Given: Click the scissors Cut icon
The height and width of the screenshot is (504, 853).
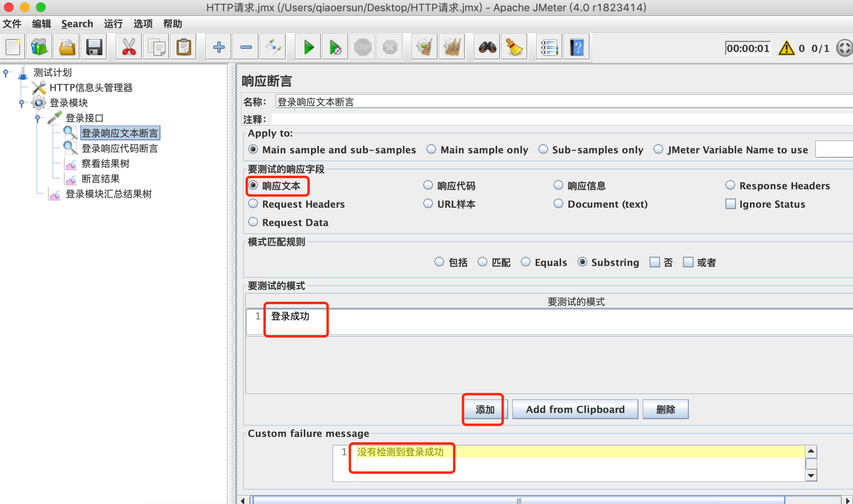Looking at the screenshot, I should point(129,48).
